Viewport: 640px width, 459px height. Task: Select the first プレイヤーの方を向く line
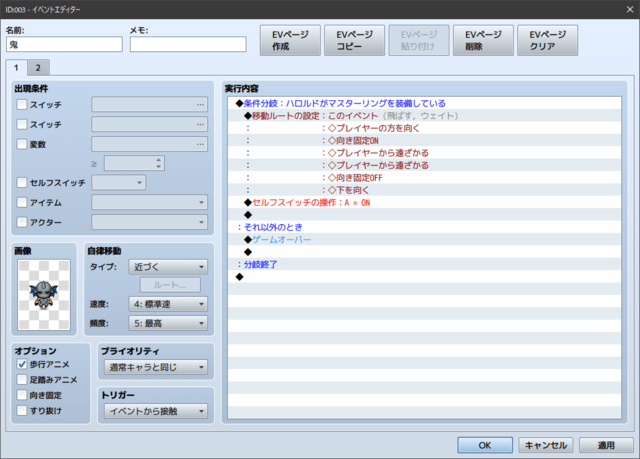[x=424, y=128]
